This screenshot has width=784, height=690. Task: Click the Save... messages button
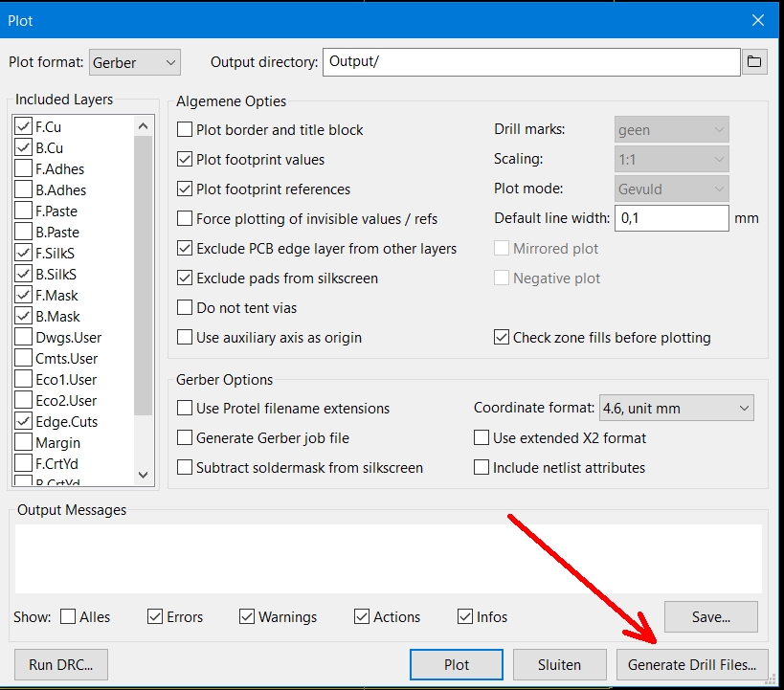pyautogui.click(x=711, y=617)
